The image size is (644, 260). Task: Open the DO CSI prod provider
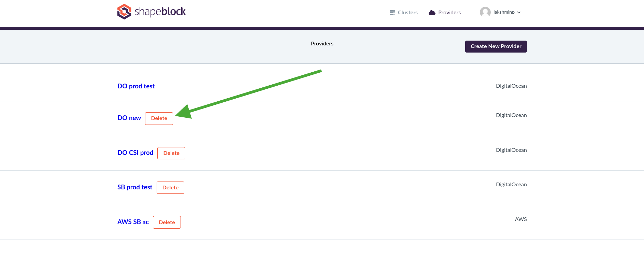135,153
